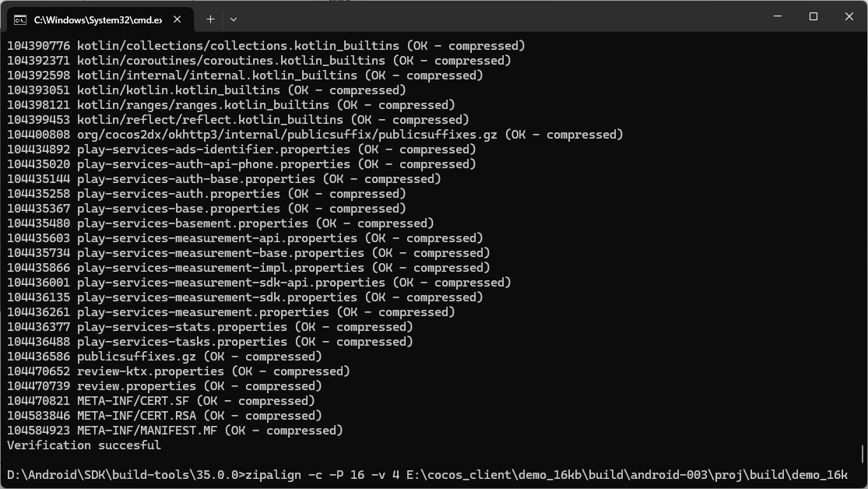Viewport: 868px width, 489px height.
Task: Maximize the terminal window
Action: coord(813,16)
